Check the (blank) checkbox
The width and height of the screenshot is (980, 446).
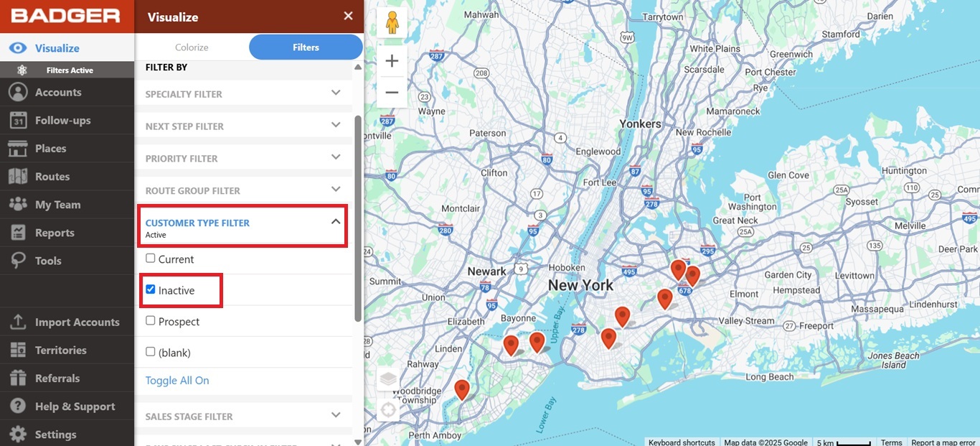151,352
